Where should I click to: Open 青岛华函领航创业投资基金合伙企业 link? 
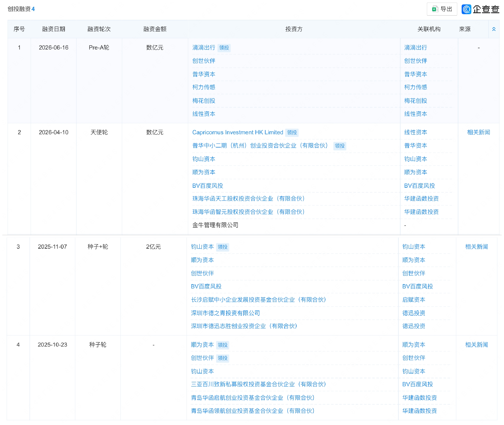pos(253,411)
